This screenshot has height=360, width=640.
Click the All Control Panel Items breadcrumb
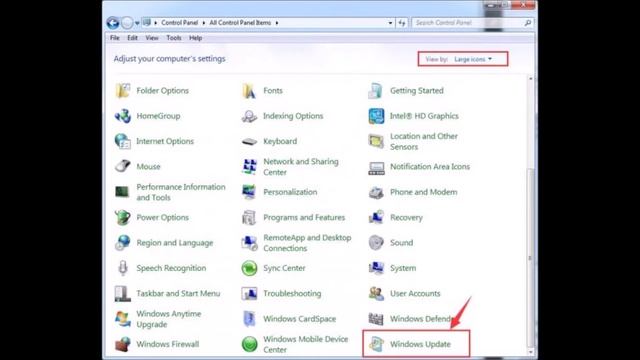click(240, 23)
